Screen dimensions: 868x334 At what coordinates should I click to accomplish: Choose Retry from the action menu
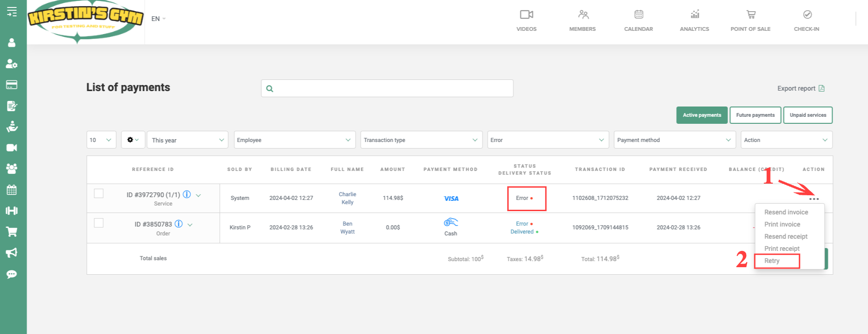click(772, 261)
